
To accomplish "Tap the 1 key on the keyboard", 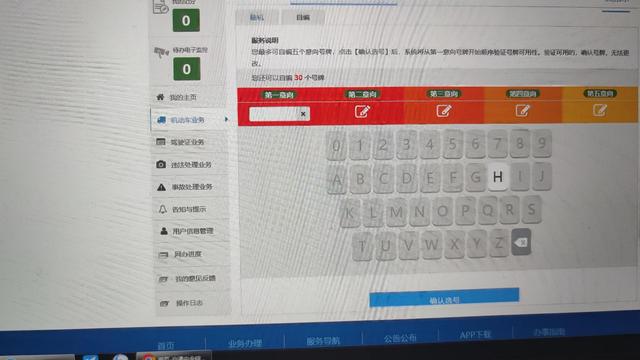I will tap(360, 145).
